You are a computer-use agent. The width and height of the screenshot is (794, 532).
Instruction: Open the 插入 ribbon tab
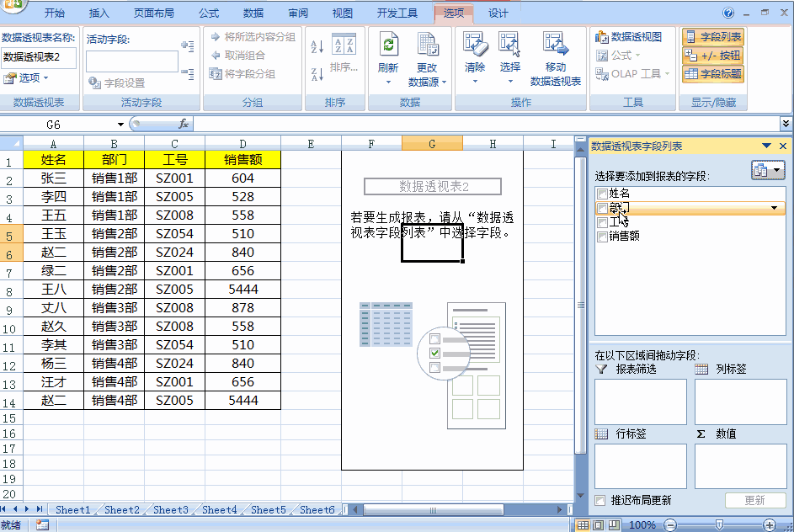point(99,13)
